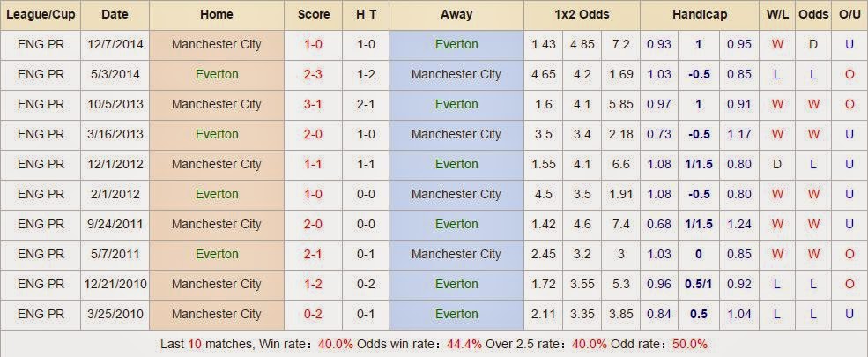Open Everton home link dated 5/7/2011
The height and width of the screenshot is (357, 868).
216,254
